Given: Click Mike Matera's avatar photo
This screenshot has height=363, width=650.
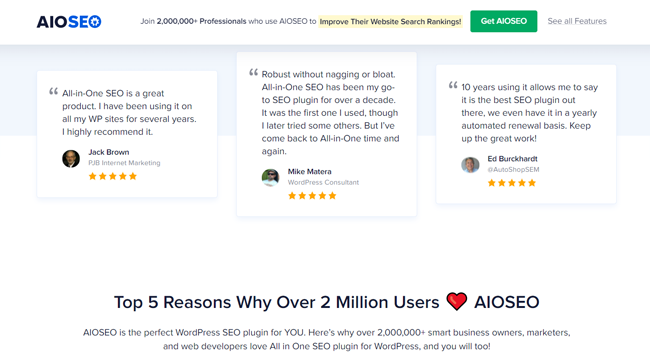Looking at the screenshot, I should click(x=270, y=178).
